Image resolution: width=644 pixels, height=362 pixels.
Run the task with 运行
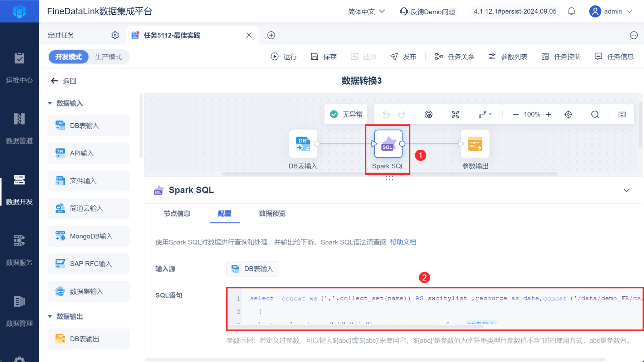pos(284,56)
